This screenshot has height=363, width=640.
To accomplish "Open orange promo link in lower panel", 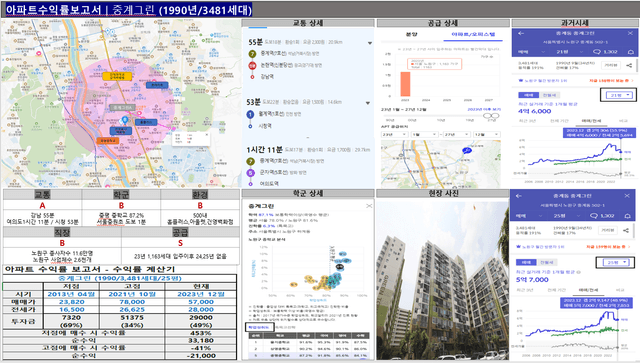I will 607,247.
